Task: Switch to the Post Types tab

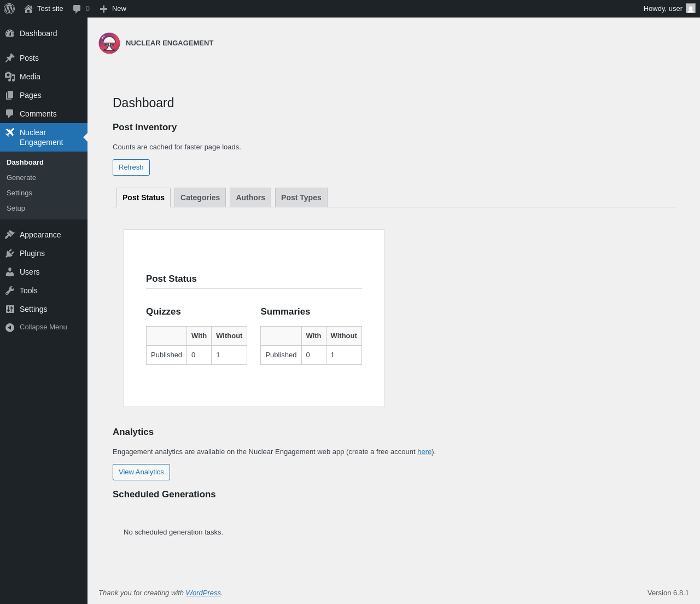Action: [301, 198]
